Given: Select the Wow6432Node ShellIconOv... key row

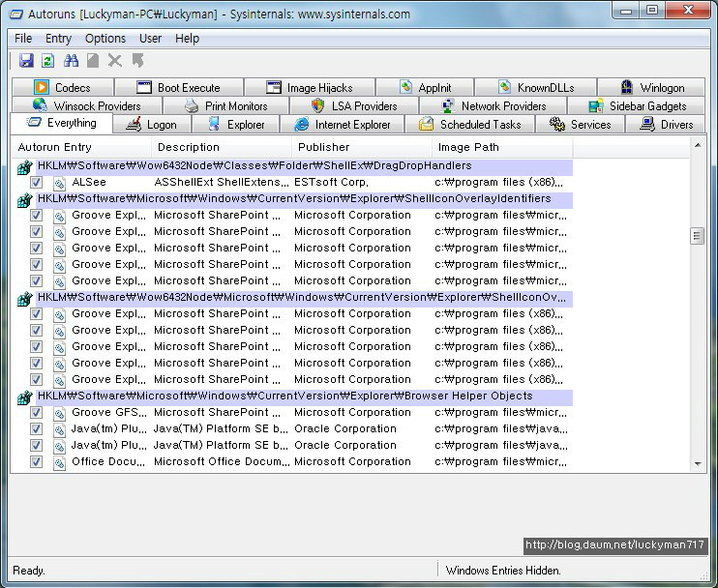Looking at the screenshot, I should (x=305, y=298).
